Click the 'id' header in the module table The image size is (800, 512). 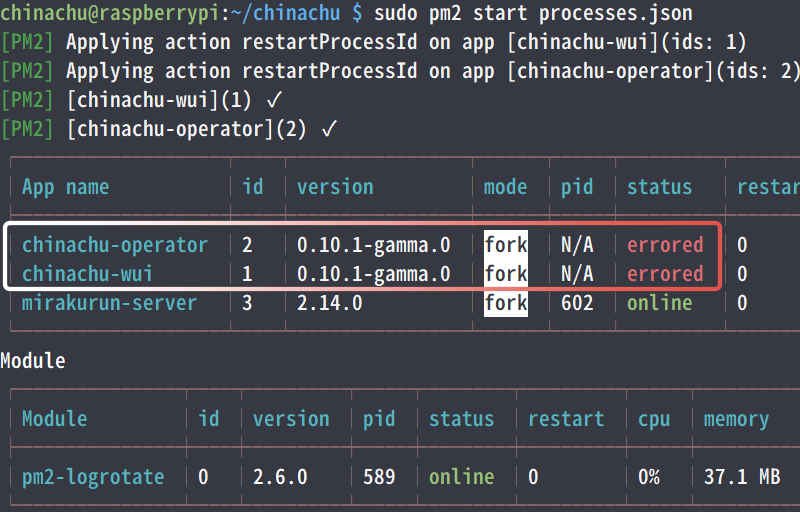209,419
